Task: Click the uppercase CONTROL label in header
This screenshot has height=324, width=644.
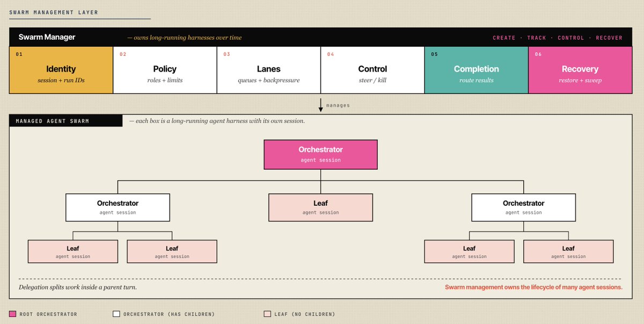Action: pyautogui.click(x=571, y=38)
